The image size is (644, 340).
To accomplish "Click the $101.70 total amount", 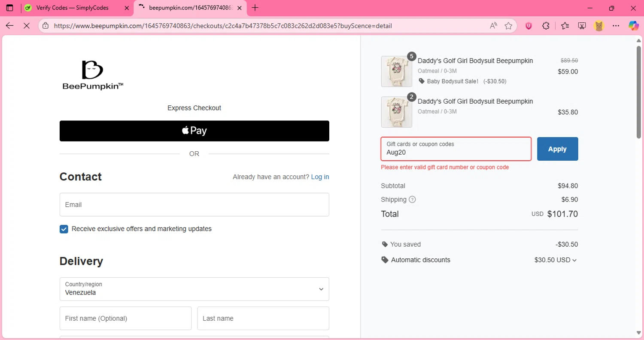I will tap(562, 214).
